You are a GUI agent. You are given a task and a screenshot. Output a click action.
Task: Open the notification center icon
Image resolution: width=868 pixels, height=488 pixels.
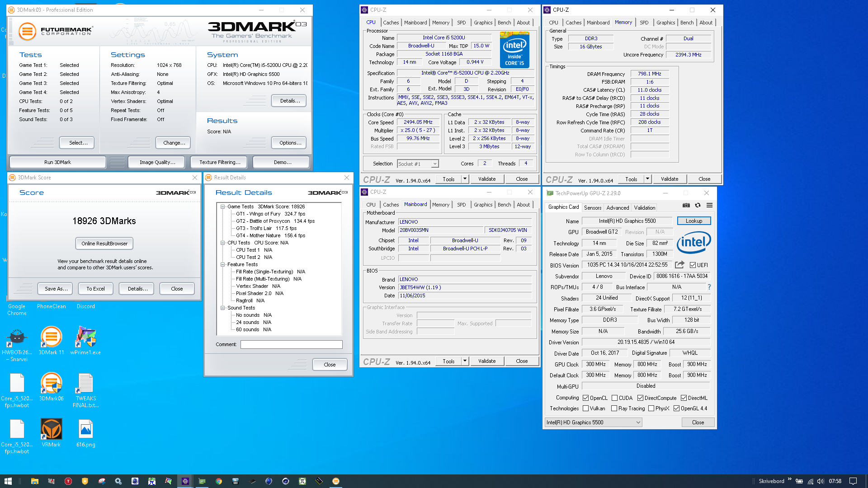click(853, 481)
